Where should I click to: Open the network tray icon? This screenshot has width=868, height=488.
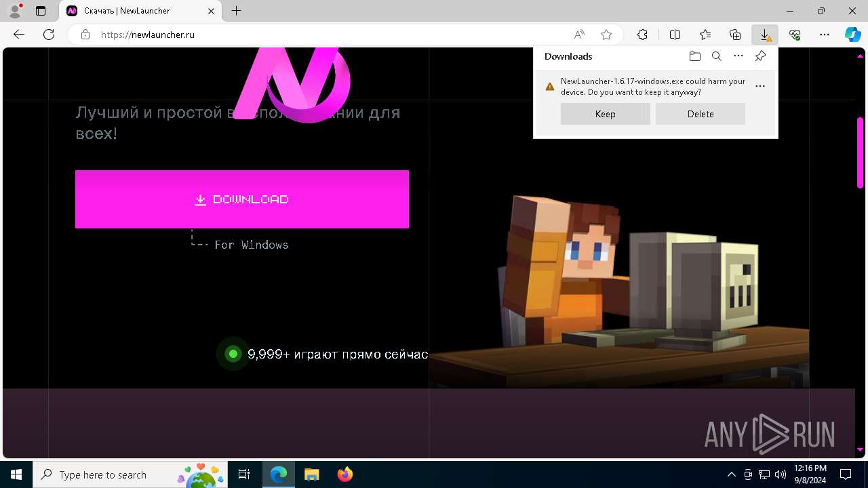click(764, 474)
